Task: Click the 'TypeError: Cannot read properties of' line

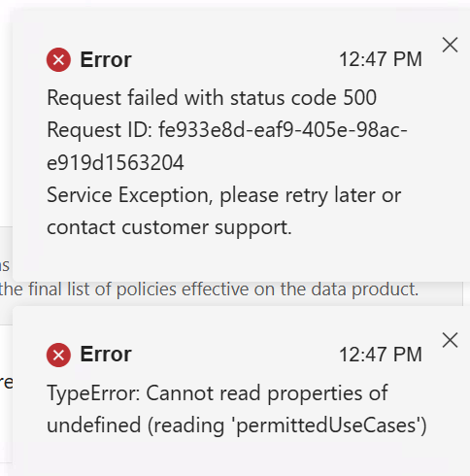Action: point(218,393)
